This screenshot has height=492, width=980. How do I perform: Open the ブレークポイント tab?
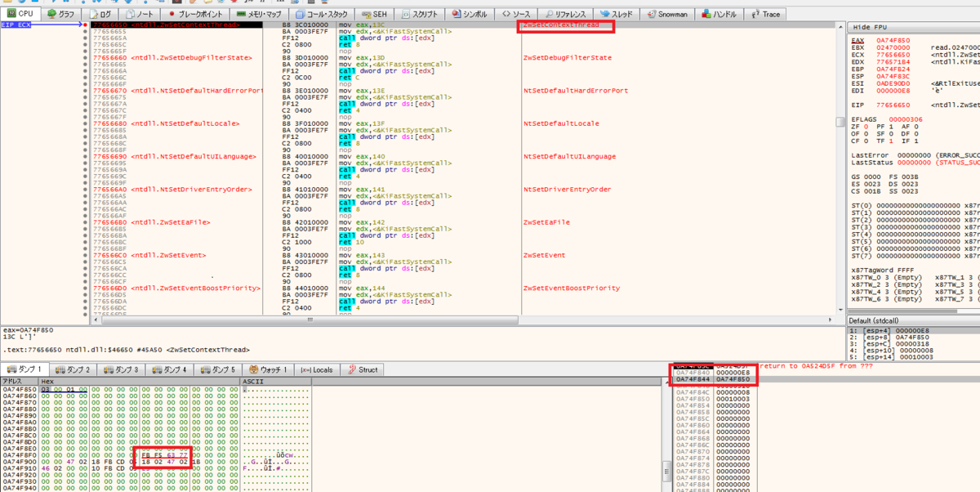194,14
